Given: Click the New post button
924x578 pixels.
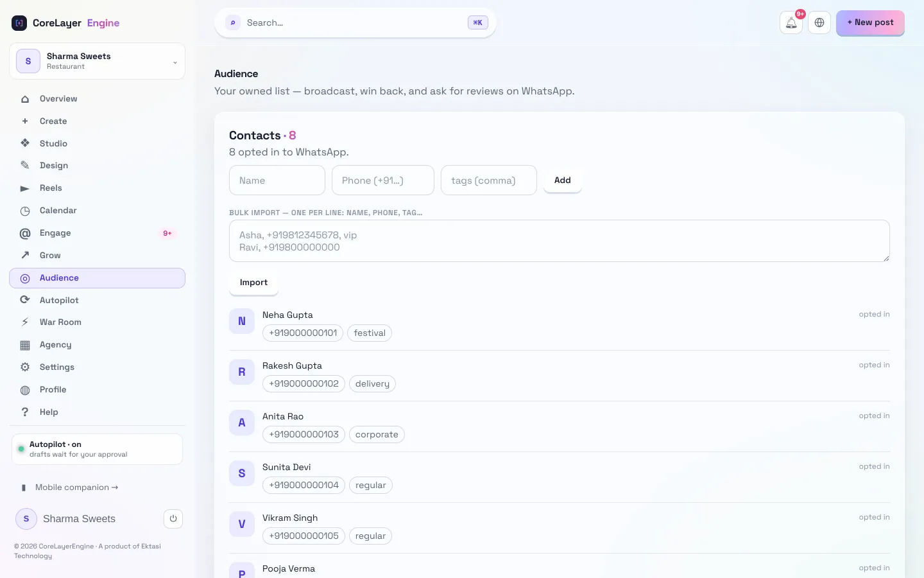Looking at the screenshot, I should (870, 22).
